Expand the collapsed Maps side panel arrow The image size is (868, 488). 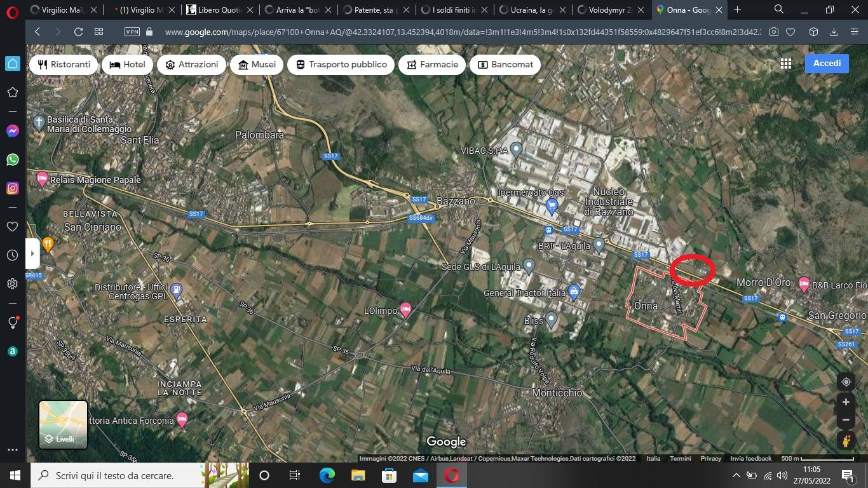coord(32,254)
